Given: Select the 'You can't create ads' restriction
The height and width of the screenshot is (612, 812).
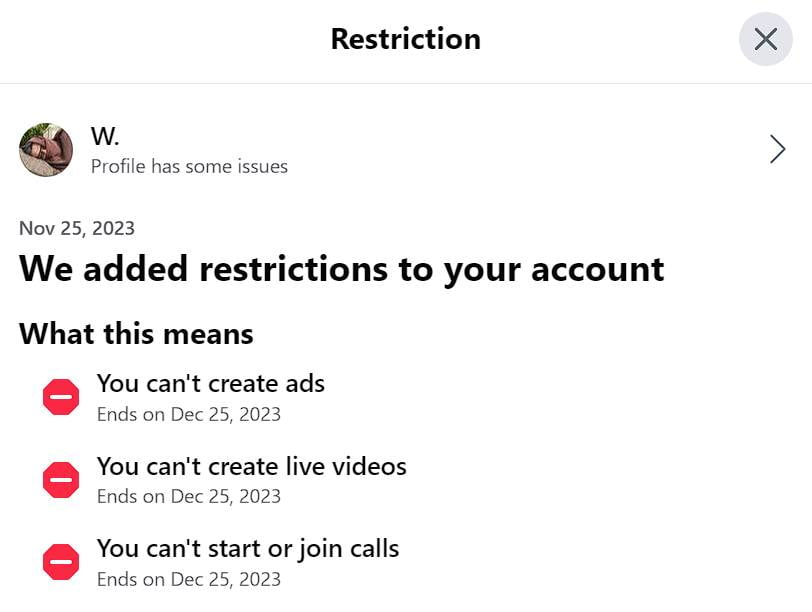Looking at the screenshot, I should click(210, 383).
